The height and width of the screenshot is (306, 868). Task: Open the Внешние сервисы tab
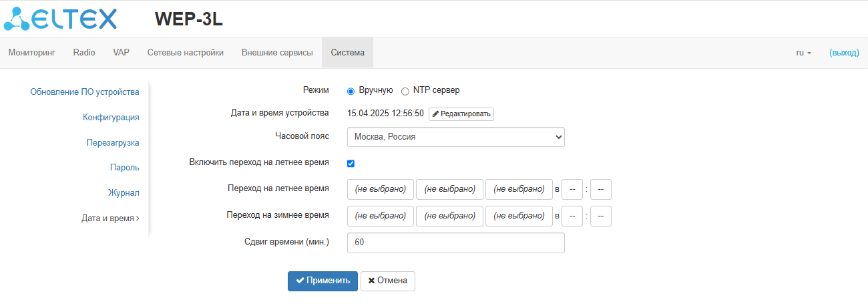277,53
